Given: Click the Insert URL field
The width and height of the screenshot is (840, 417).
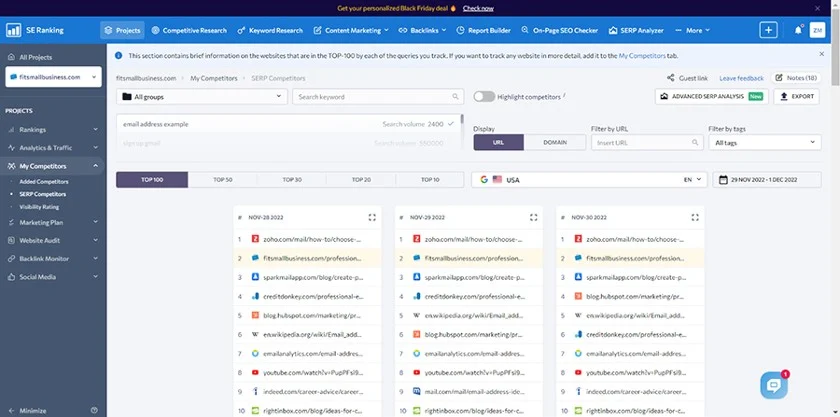Looking at the screenshot, I should click(x=647, y=143).
